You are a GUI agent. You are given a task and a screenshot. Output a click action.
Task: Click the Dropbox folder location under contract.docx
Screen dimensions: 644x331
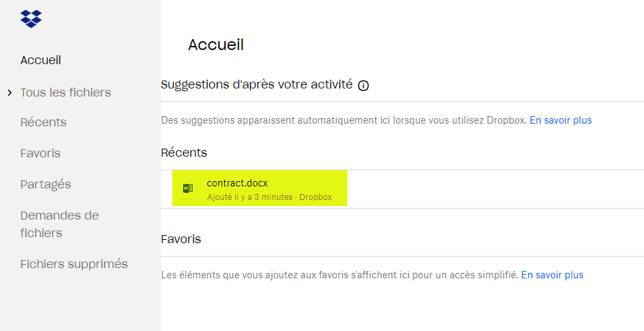316,197
